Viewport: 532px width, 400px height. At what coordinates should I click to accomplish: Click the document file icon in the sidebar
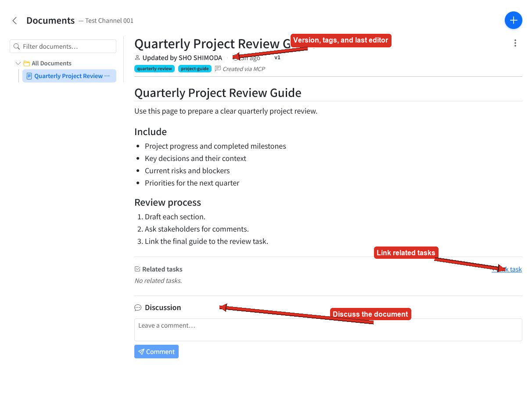point(29,76)
